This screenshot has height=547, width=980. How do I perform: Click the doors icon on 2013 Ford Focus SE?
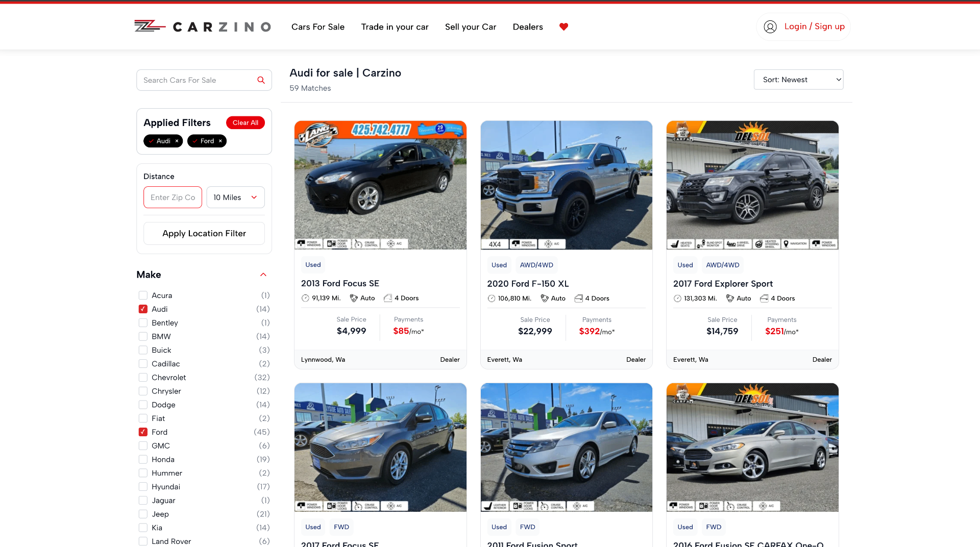pyautogui.click(x=388, y=298)
